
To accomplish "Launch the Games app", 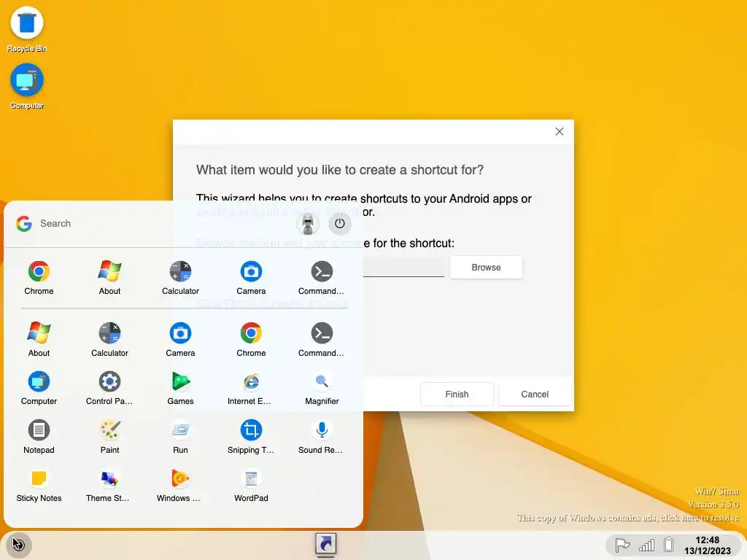I will pyautogui.click(x=180, y=388).
